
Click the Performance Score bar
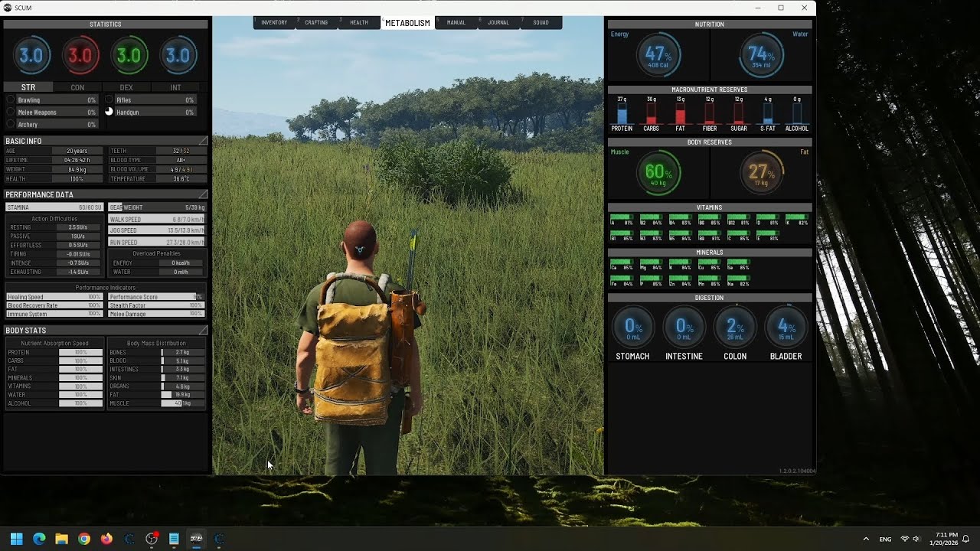click(156, 297)
